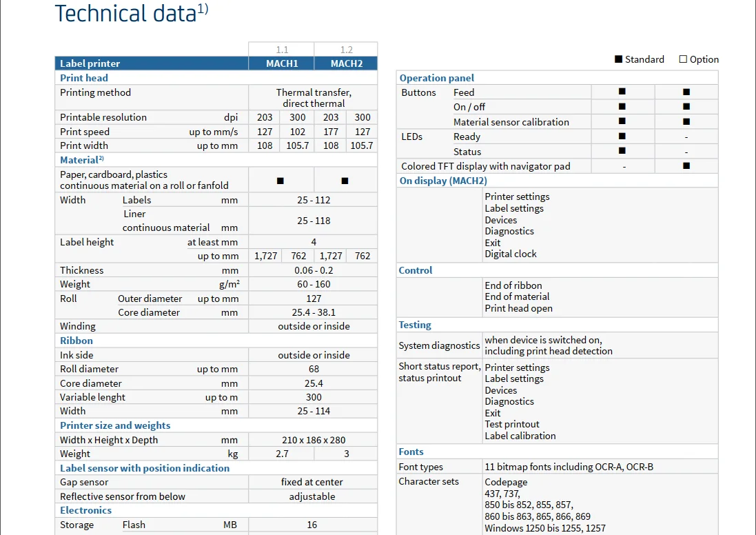The image size is (756, 535).
Task: Click the 'Digital clock' entry
Action: [x=511, y=254]
